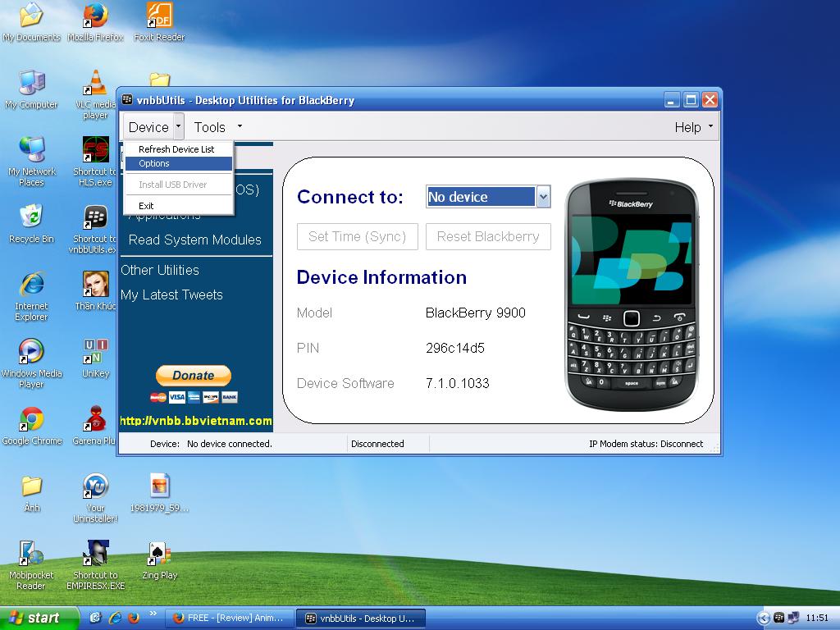Image resolution: width=840 pixels, height=630 pixels.
Task: Open Foxit Reader desktop shortcut
Action: 159,21
